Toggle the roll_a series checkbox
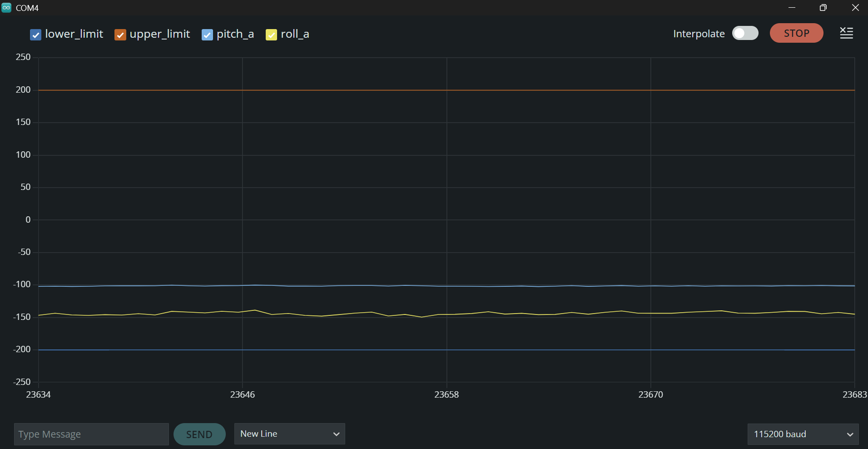 coord(271,35)
